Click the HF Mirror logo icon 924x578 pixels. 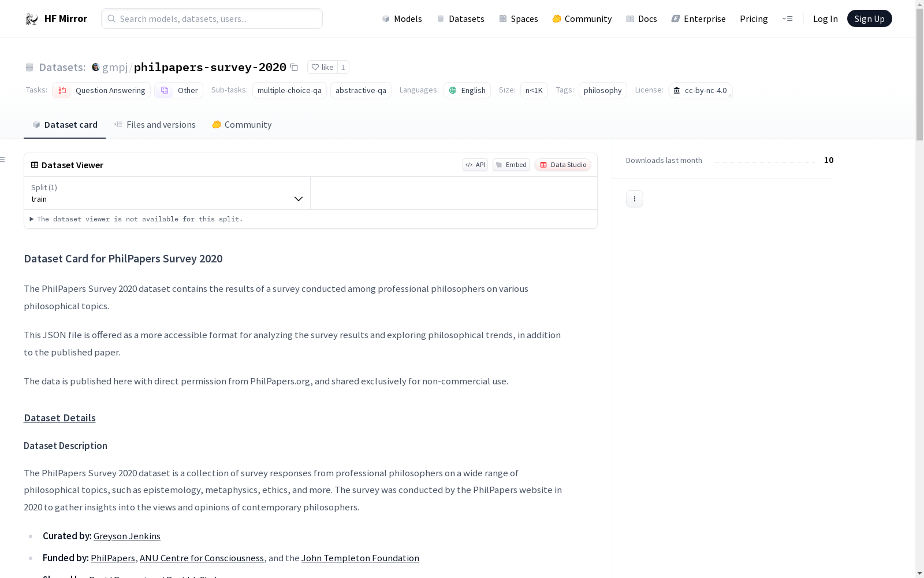pos(32,19)
